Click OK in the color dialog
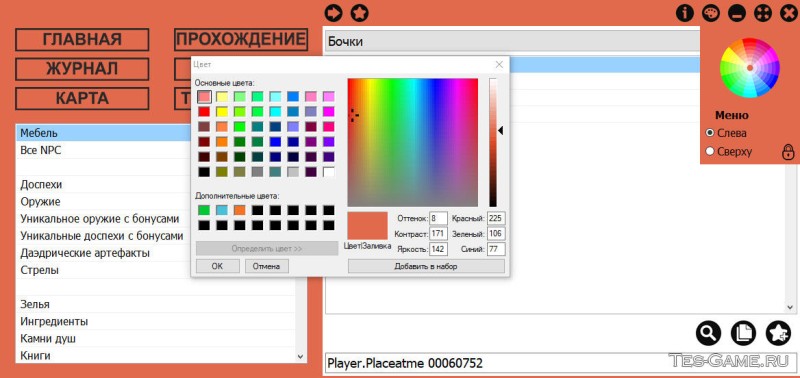Image resolution: width=800 pixels, height=378 pixels. [x=217, y=266]
